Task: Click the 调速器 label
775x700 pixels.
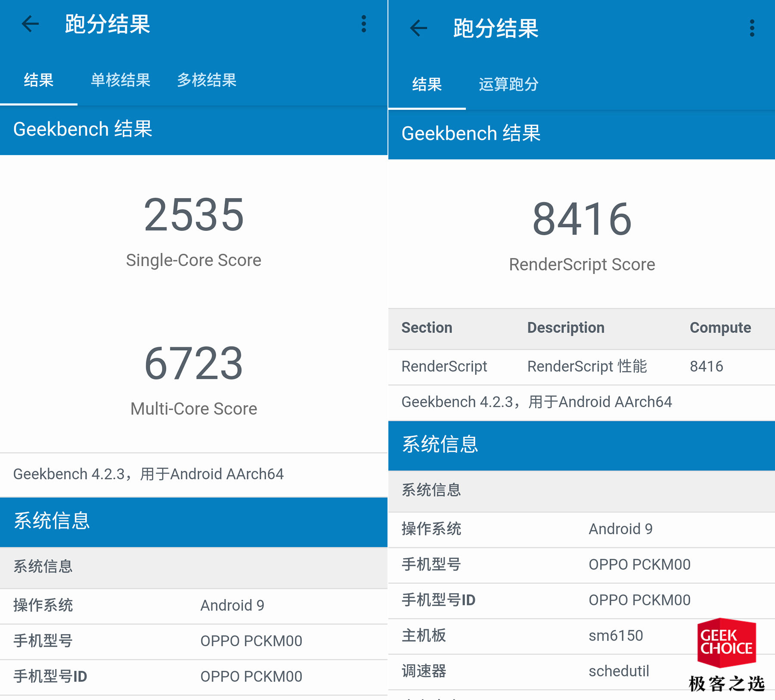Action: [x=424, y=671]
